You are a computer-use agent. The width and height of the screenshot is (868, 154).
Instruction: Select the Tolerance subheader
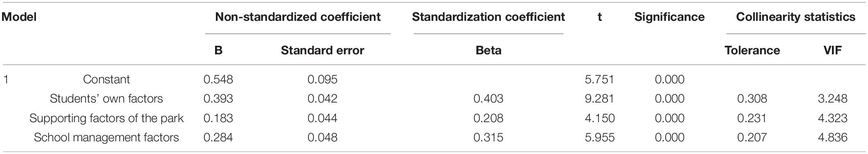752,51
